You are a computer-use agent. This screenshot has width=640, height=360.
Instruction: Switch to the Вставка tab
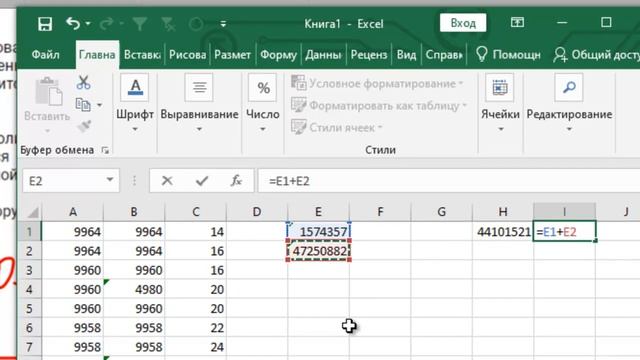coord(142,55)
